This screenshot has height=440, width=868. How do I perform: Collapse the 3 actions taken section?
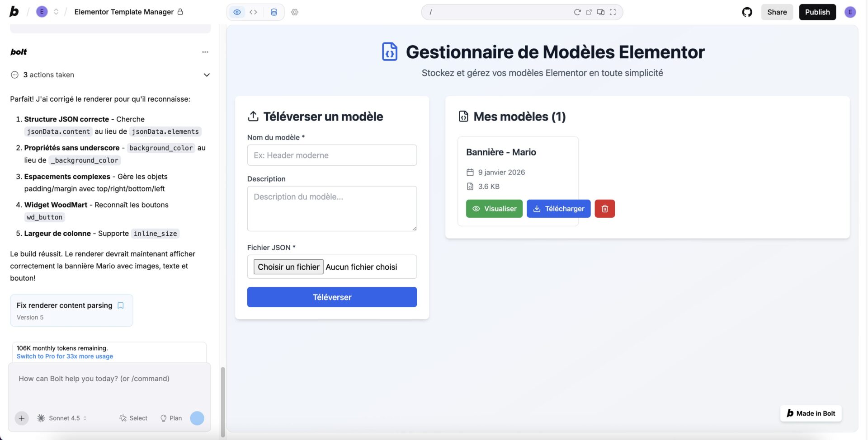(x=207, y=75)
